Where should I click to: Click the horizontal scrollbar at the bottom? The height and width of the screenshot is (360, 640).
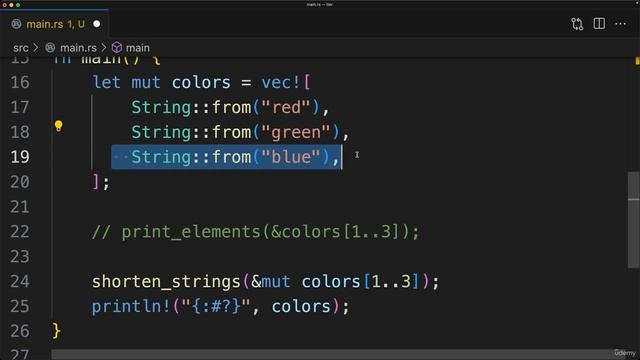(339, 354)
